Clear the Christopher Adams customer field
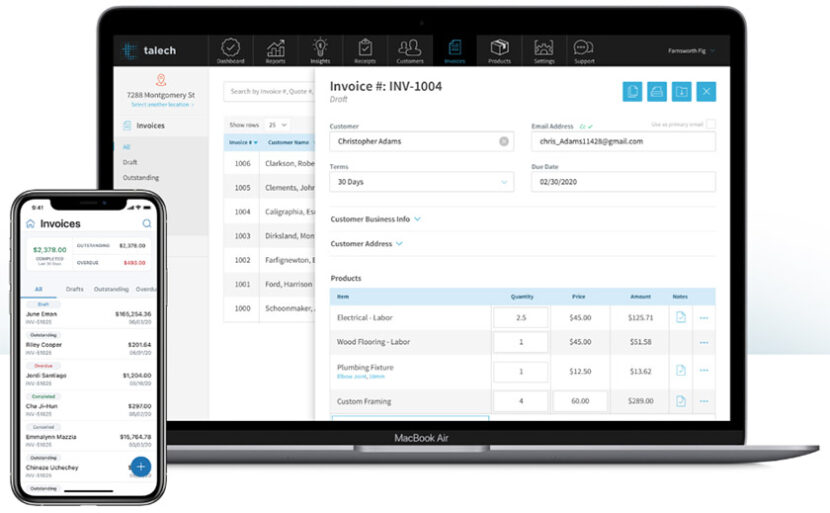The width and height of the screenshot is (830, 513). (x=504, y=142)
